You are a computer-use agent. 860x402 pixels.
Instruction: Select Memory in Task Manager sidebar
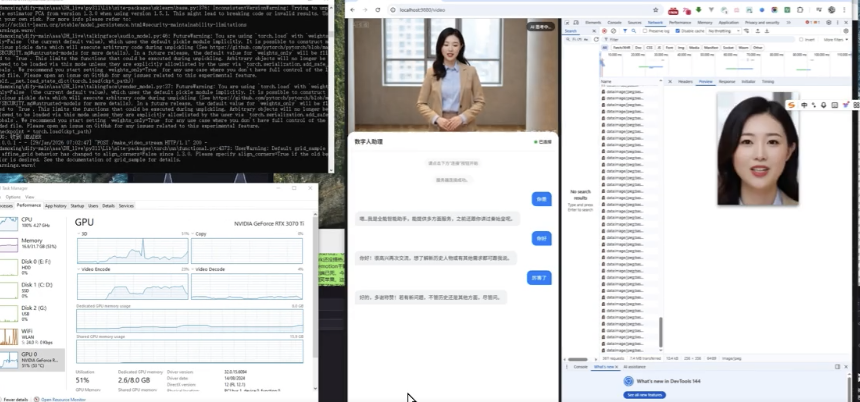32,244
